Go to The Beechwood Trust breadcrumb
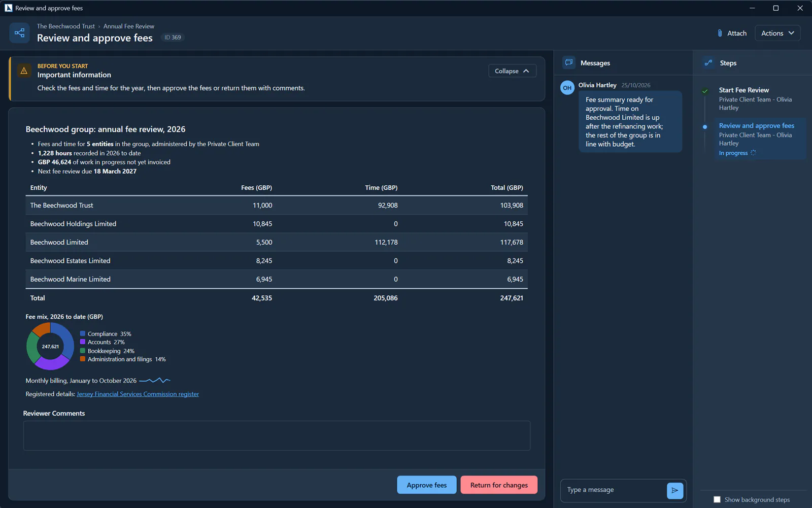Viewport: 812px width, 508px height. pos(65,26)
